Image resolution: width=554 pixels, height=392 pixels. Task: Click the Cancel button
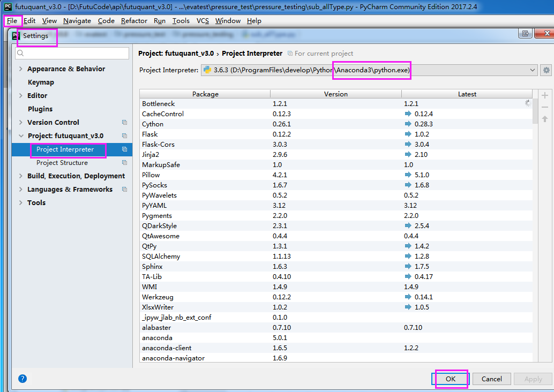[x=491, y=379]
